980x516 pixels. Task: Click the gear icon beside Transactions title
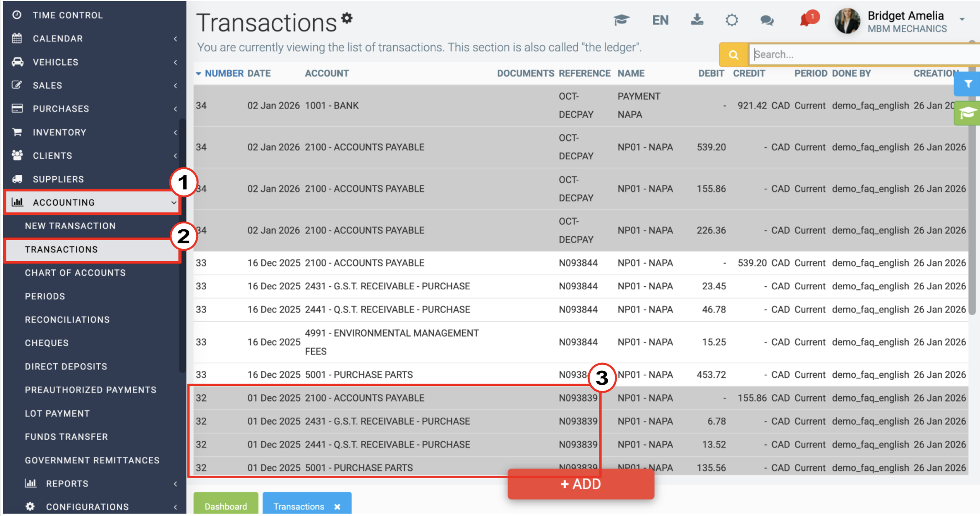[347, 18]
